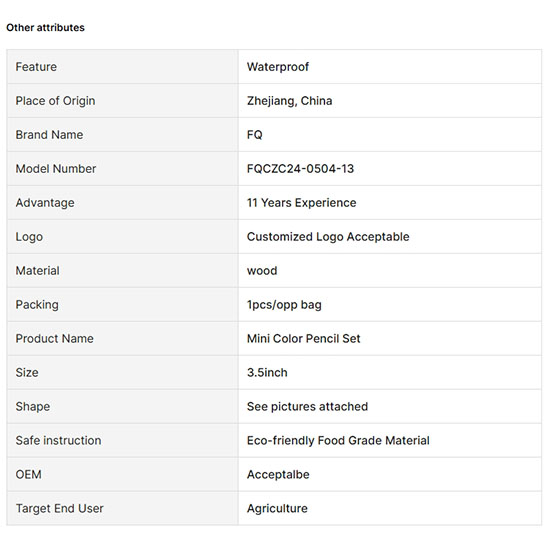Select the Brand Name label
This screenshot has width=550, height=550.
click(x=49, y=135)
